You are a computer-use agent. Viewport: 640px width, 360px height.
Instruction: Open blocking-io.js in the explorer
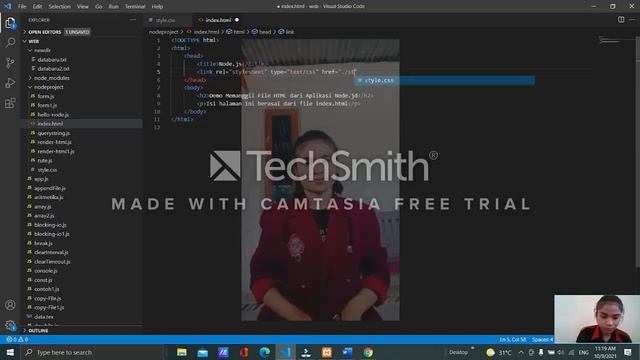click(x=50, y=225)
